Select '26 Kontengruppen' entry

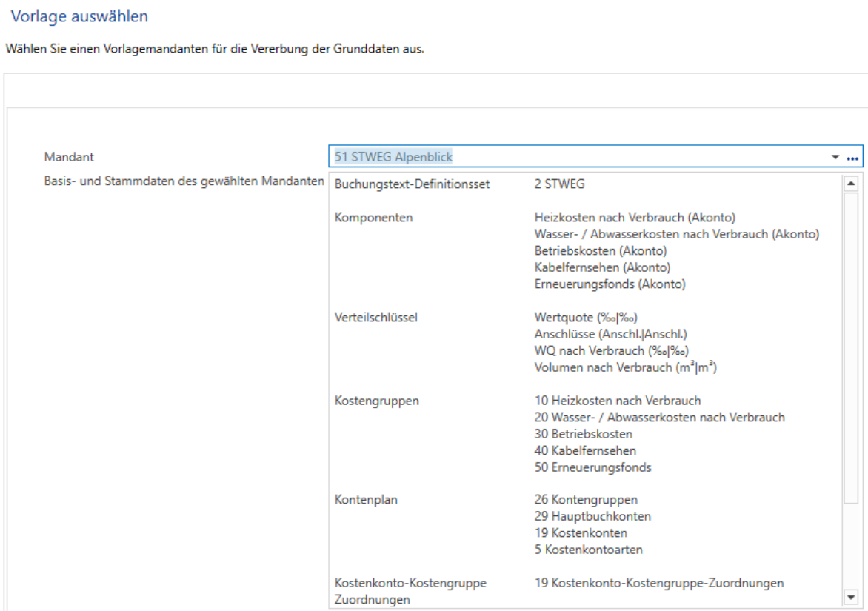point(587,499)
